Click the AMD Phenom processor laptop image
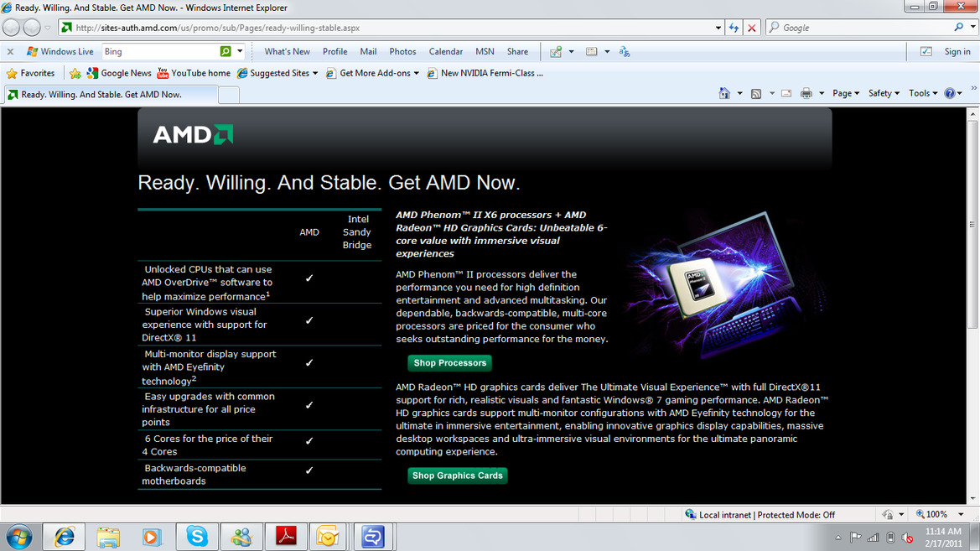Image resolution: width=980 pixels, height=551 pixels. click(x=725, y=284)
